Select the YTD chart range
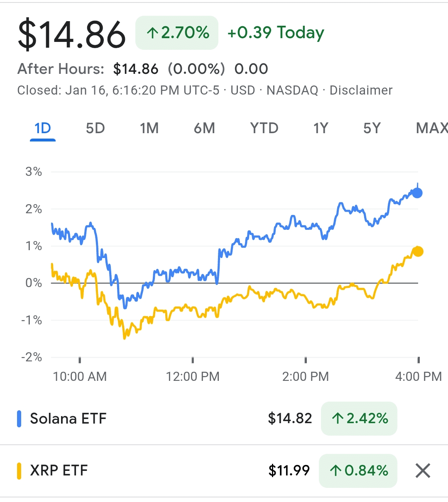This screenshot has width=448, height=502. 264,129
